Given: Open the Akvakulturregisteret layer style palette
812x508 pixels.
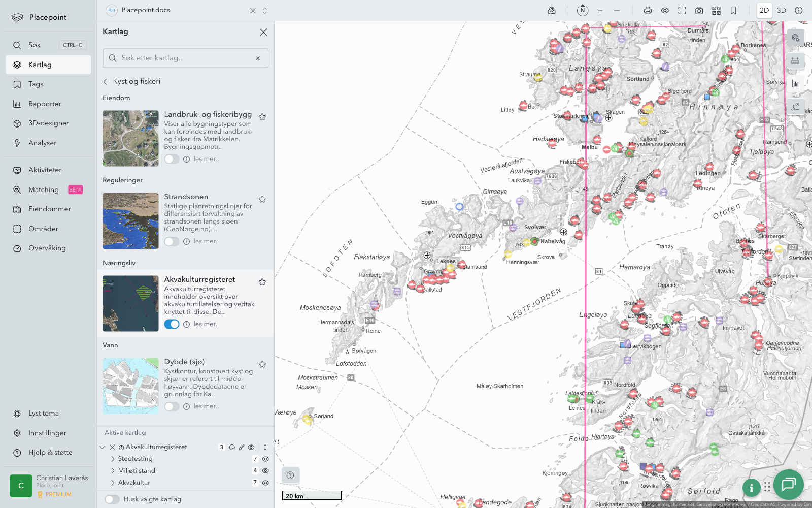Looking at the screenshot, I should pos(232,448).
